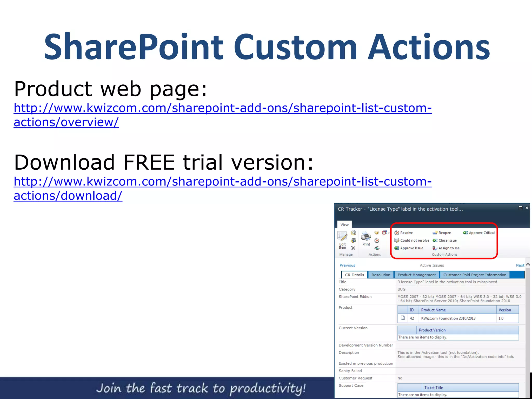The height and width of the screenshot is (399, 532).
Task: Click the black X Delete Item icon
Action: point(353,248)
